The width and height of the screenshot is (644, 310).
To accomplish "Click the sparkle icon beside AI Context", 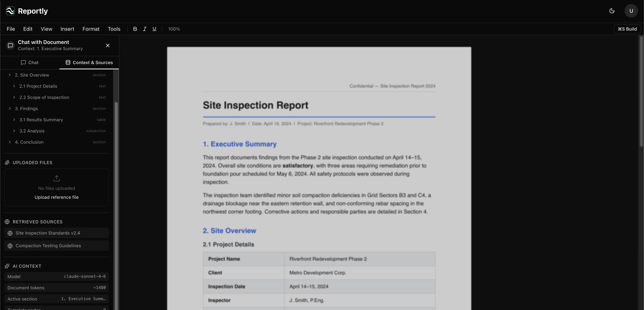I will (7, 266).
